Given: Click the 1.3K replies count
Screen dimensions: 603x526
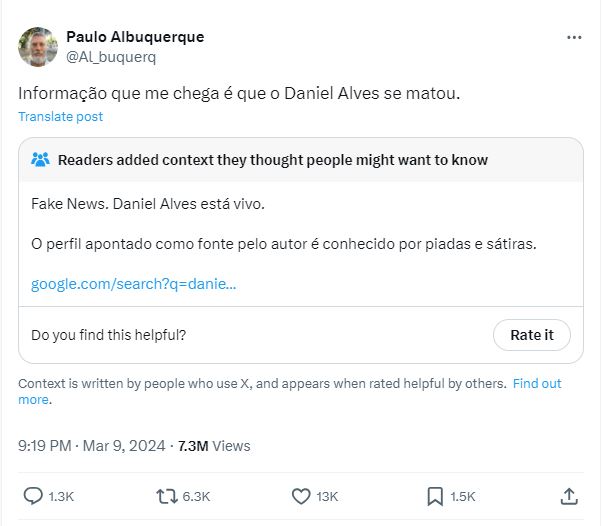Looking at the screenshot, I should (x=62, y=496).
